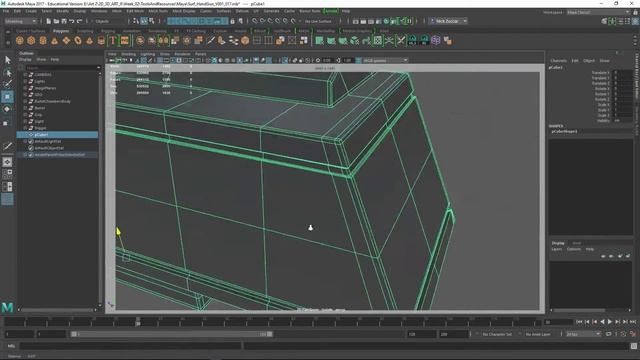The height and width of the screenshot is (360, 640).
Task: Open the Outliner Display menu
Action: pos(25,60)
